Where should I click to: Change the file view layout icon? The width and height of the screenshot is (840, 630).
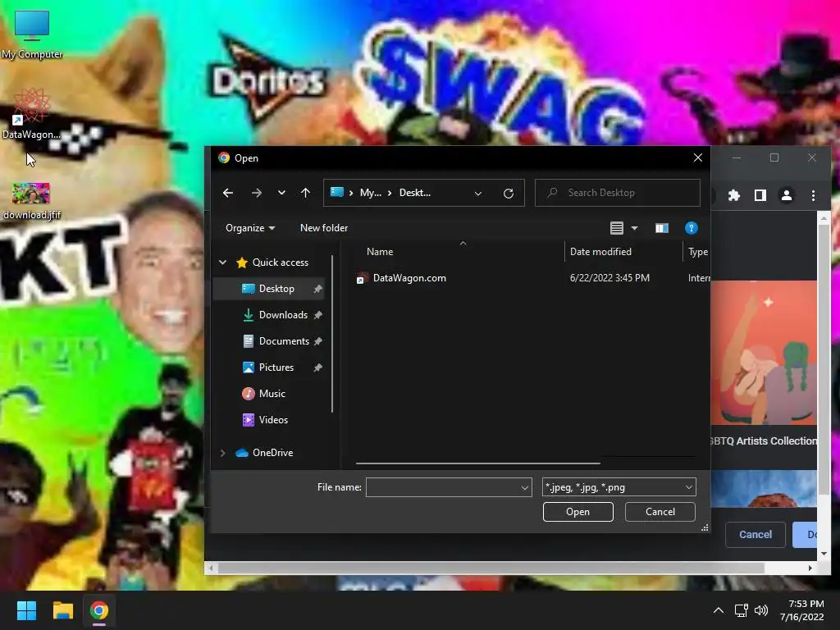click(x=617, y=228)
